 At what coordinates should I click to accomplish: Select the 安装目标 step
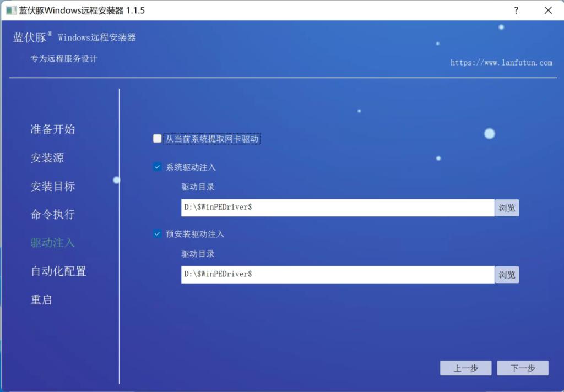[x=52, y=187]
